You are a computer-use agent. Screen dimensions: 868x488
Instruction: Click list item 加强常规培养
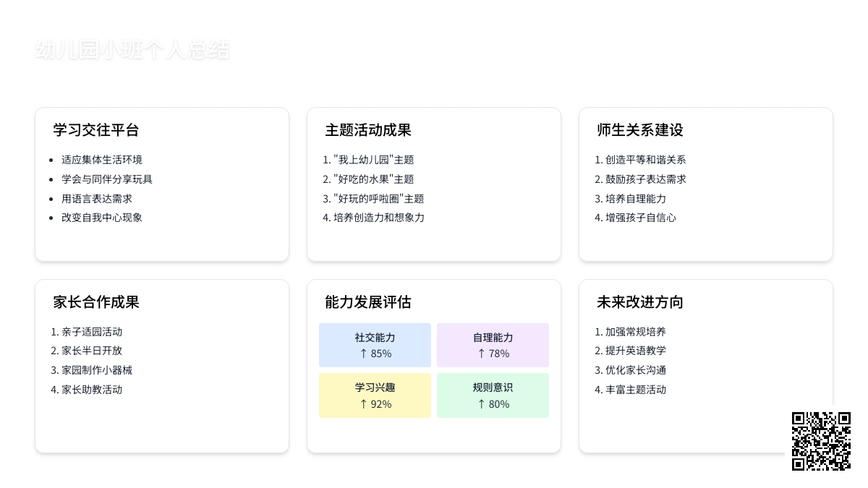tap(636, 332)
